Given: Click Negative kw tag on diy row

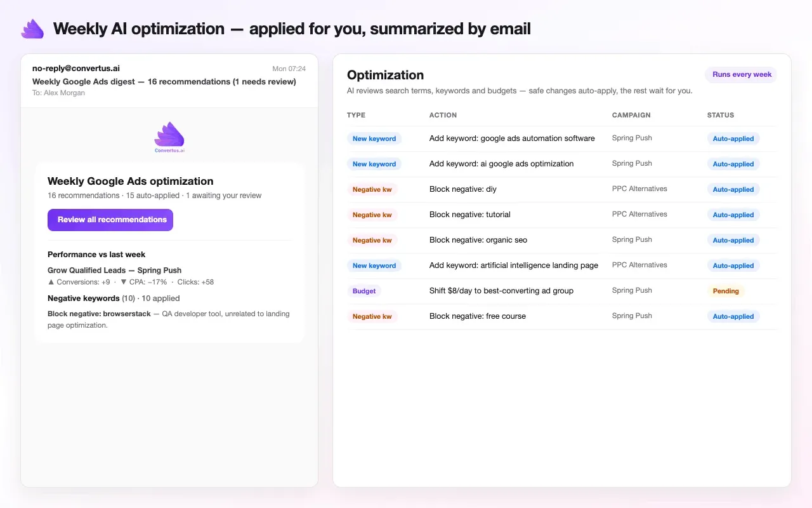Looking at the screenshot, I should pyautogui.click(x=372, y=189).
